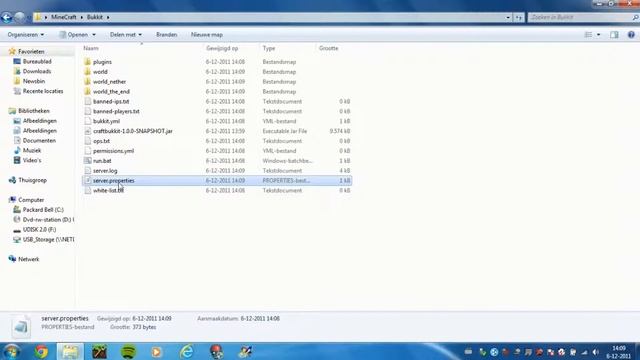This screenshot has width=640, height=360.
Task: Select banned-players.txt file
Action: [116, 111]
